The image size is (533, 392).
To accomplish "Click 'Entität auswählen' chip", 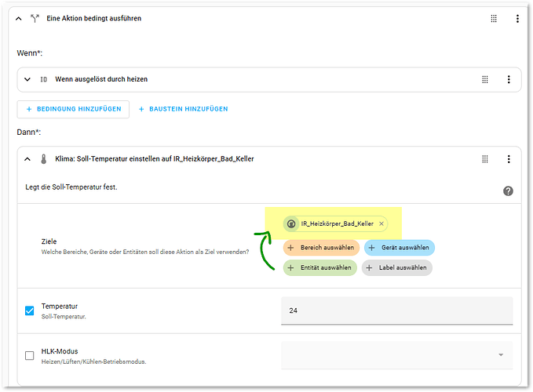I will point(319,267).
